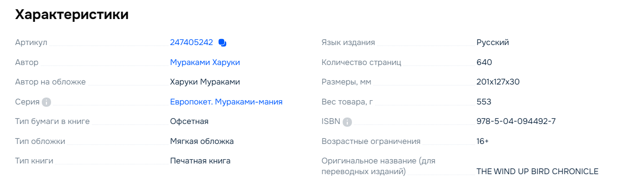
Task: Open series link Европокет. Мураками-мания
Action: pos(226,102)
